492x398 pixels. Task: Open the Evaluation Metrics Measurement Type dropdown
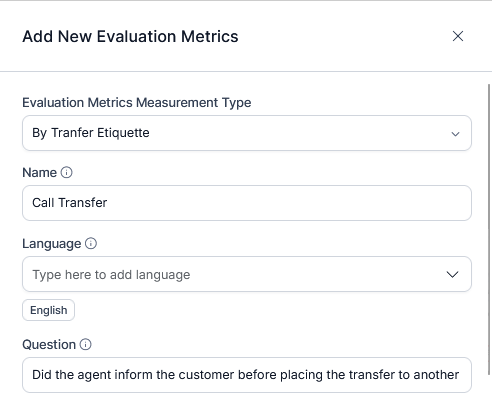tap(247, 133)
